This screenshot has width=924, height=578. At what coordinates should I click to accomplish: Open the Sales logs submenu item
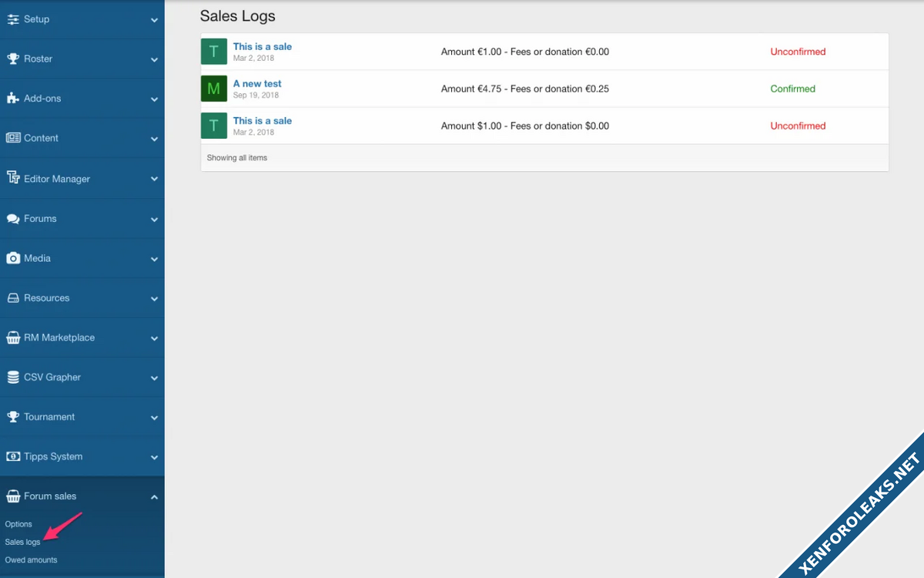(x=22, y=543)
